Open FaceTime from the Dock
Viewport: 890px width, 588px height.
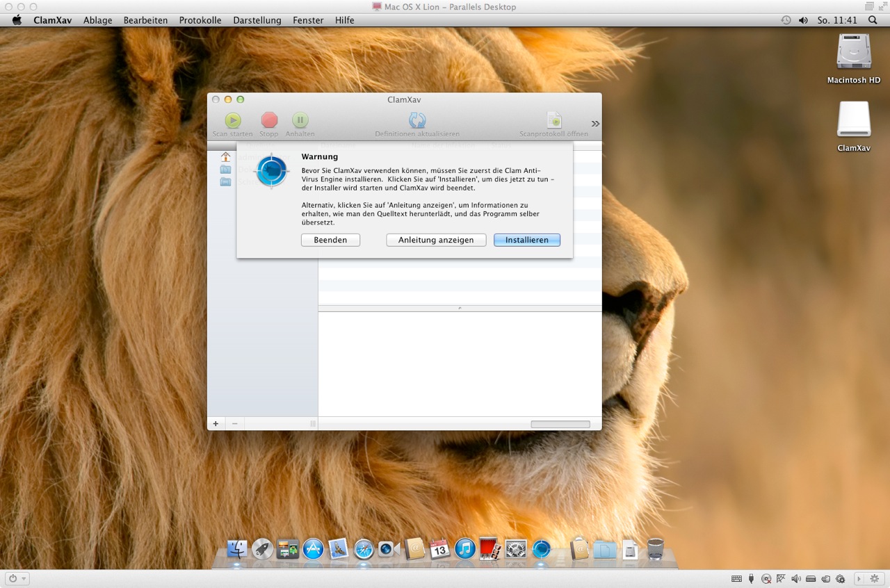pos(389,549)
